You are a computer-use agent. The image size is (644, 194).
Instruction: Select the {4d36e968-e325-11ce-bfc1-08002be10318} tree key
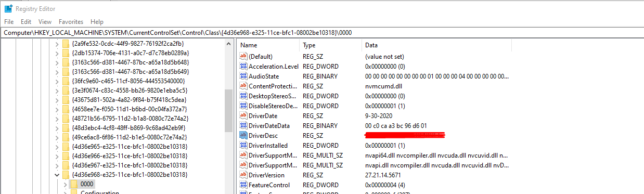tap(130, 174)
